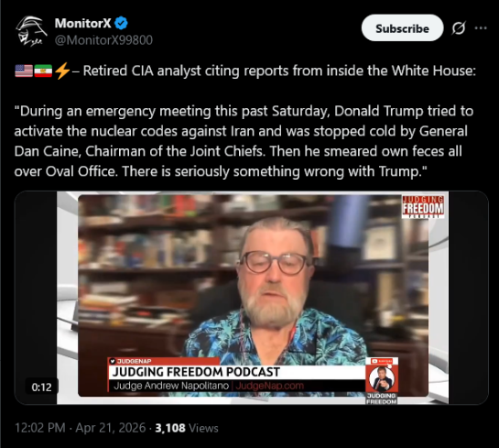Open the @MonitorX99800 handle link
This screenshot has height=448, width=499.
tap(103, 40)
